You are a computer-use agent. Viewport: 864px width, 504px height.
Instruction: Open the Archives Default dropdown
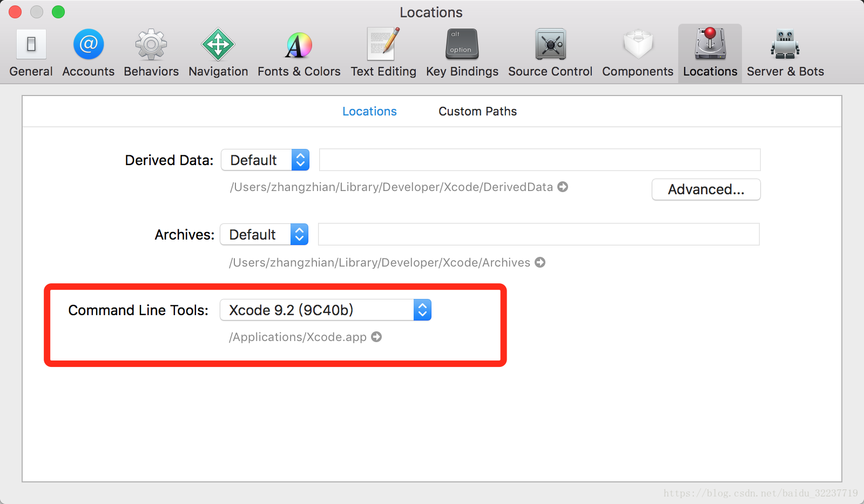coord(264,234)
